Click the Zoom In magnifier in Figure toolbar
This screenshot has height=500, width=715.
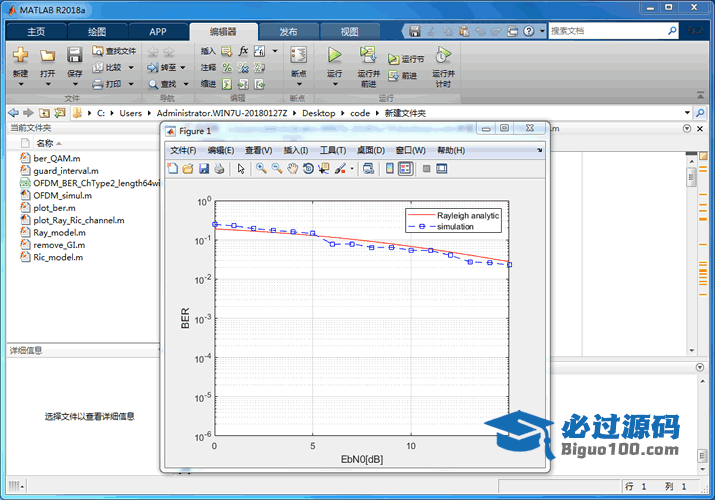[261, 169]
